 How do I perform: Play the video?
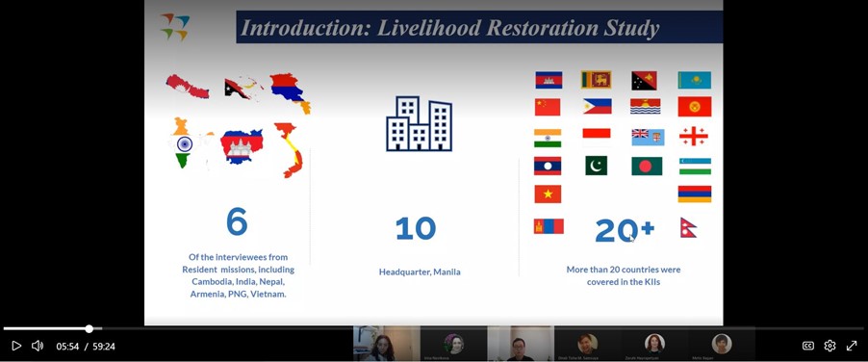(x=16, y=346)
